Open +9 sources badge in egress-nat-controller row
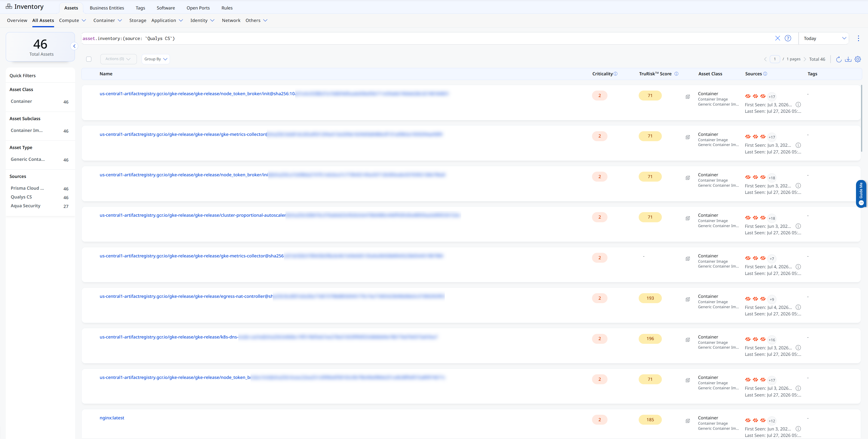Viewport: 868px width, 439px height. point(772,299)
